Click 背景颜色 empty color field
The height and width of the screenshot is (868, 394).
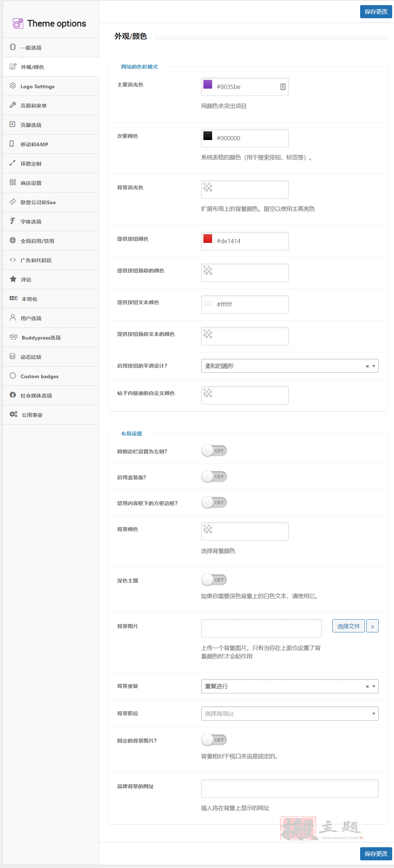coord(245,531)
